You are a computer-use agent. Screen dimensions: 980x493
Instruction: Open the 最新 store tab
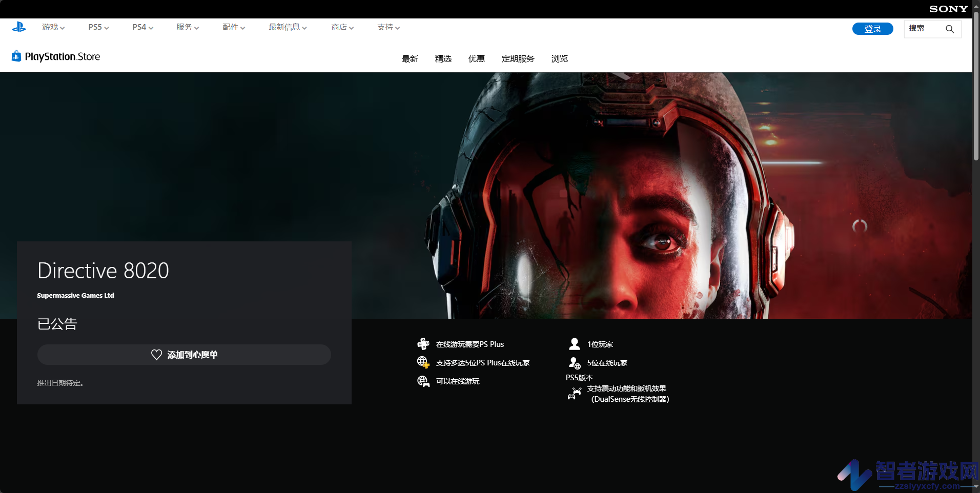410,59
